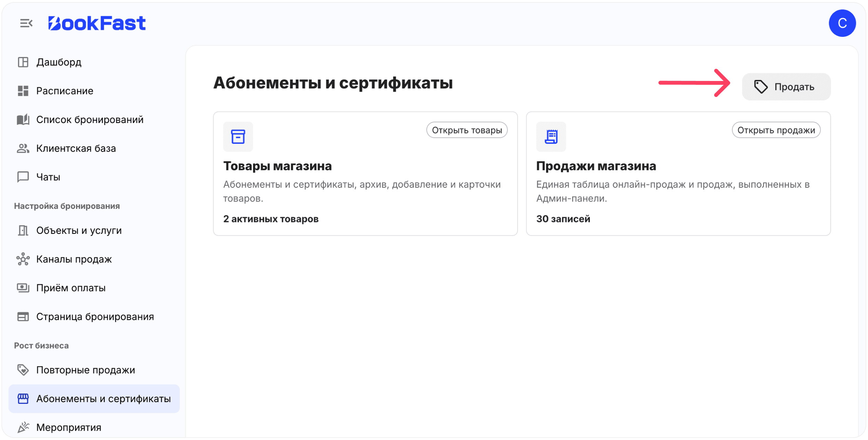
Task: Go to Приём оплаты page
Action: [94, 288]
